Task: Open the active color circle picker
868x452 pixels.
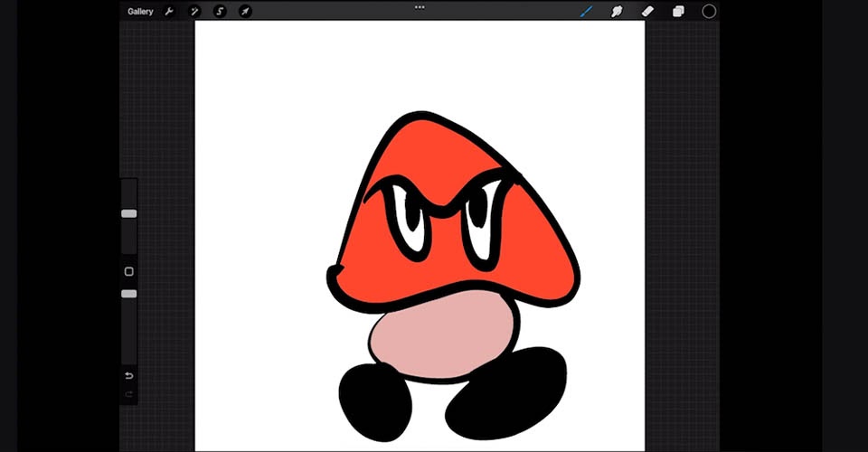Action: tap(709, 11)
